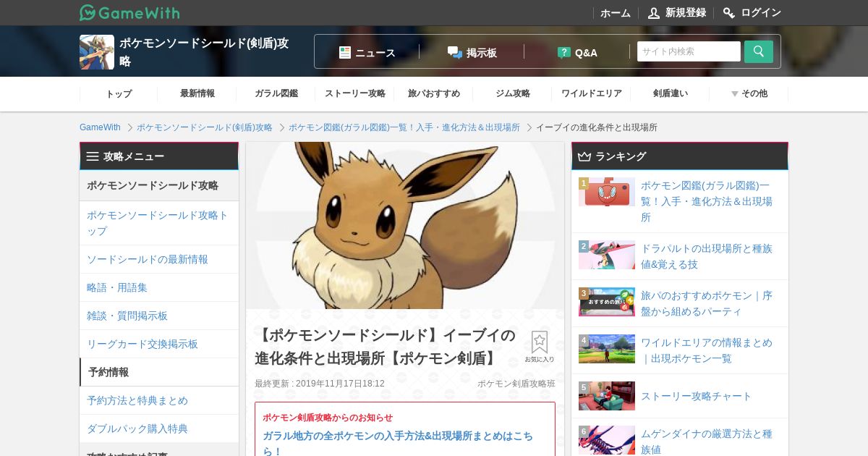Open ストーリー攻略チャート ranking link
Viewport: 868px width, 456px height.
697,396
